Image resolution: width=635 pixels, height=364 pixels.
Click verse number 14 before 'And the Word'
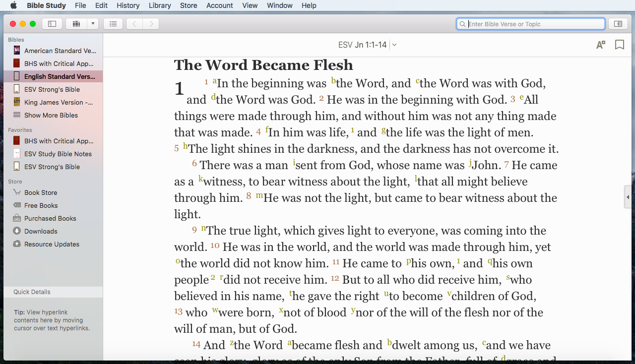(x=196, y=344)
